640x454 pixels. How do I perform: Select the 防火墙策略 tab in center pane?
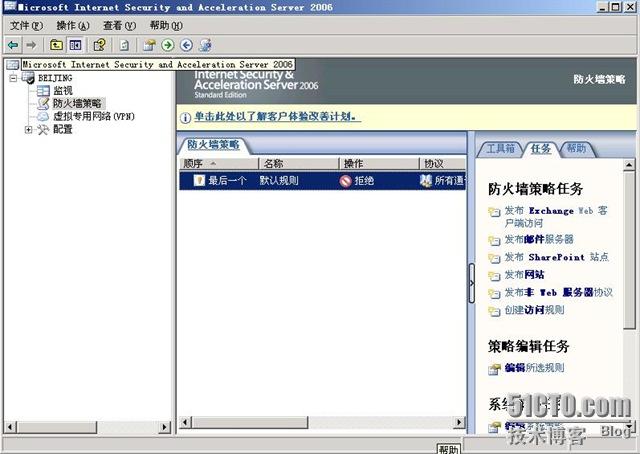213,145
